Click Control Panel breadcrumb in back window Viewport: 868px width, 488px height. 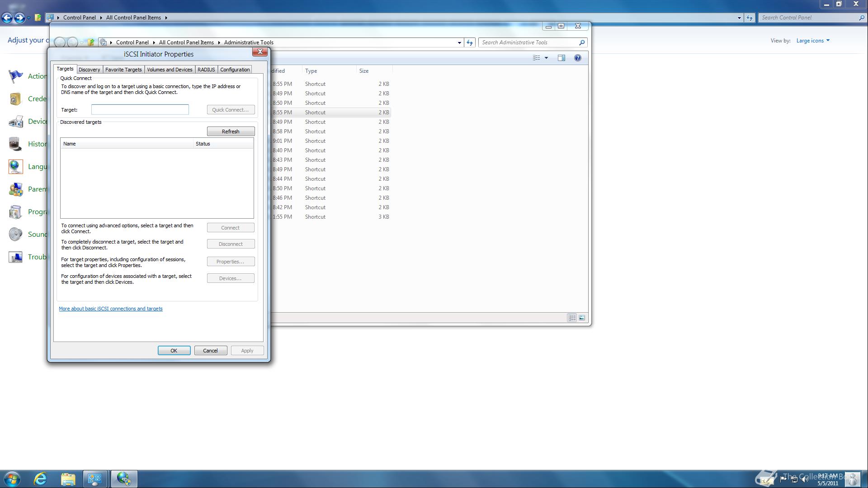coord(79,18)
